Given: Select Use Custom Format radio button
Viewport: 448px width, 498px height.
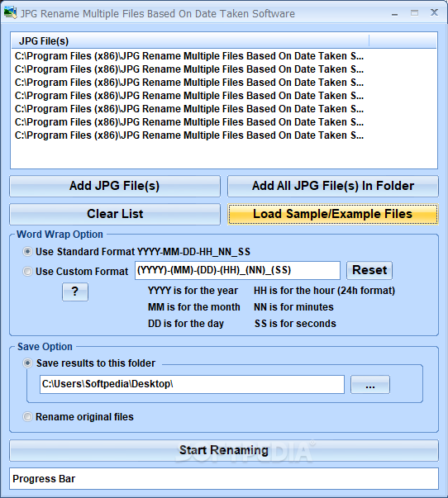Looking at the screenshot, I should point(27,272).
